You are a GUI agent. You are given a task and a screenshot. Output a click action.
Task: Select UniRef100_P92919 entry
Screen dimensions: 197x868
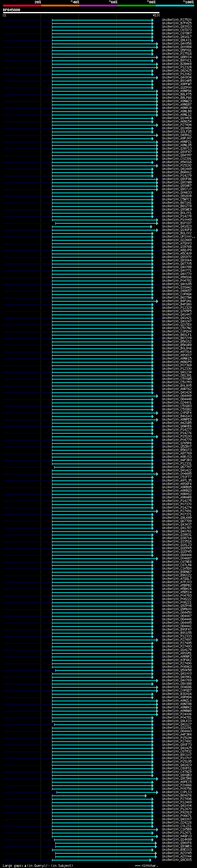[177, 812]
